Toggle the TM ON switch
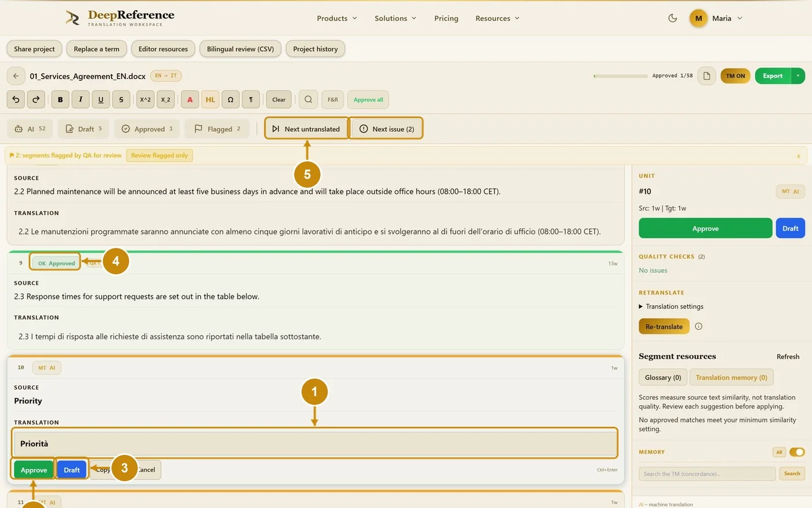Viewport: 812px width, 508px height. pyautogui.click(x=735, y=76)
